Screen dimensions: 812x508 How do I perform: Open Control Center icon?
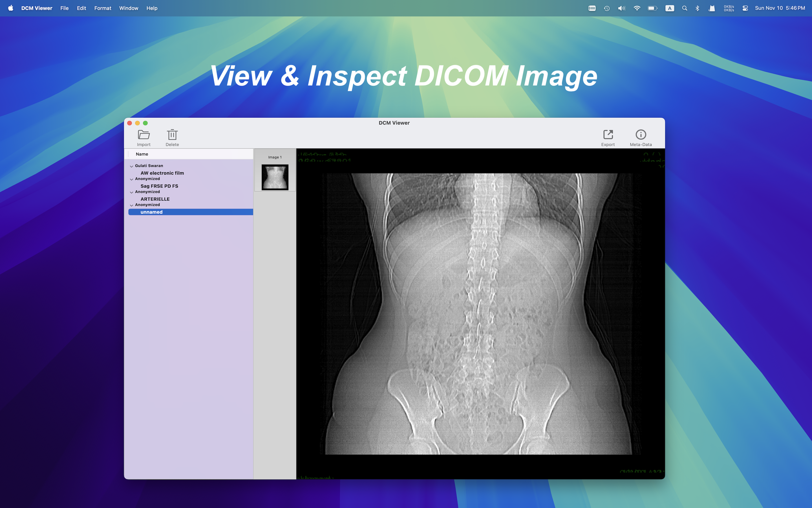coord(745,8)
